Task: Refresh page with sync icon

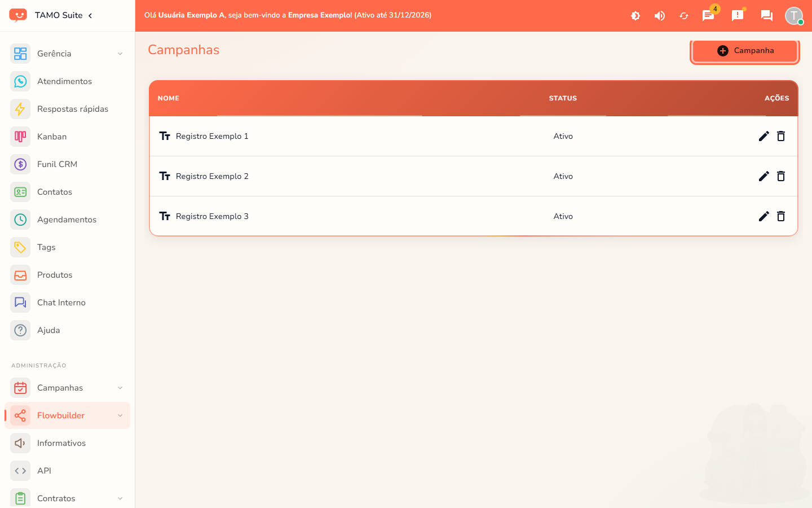Action: (x=684, y=16)
